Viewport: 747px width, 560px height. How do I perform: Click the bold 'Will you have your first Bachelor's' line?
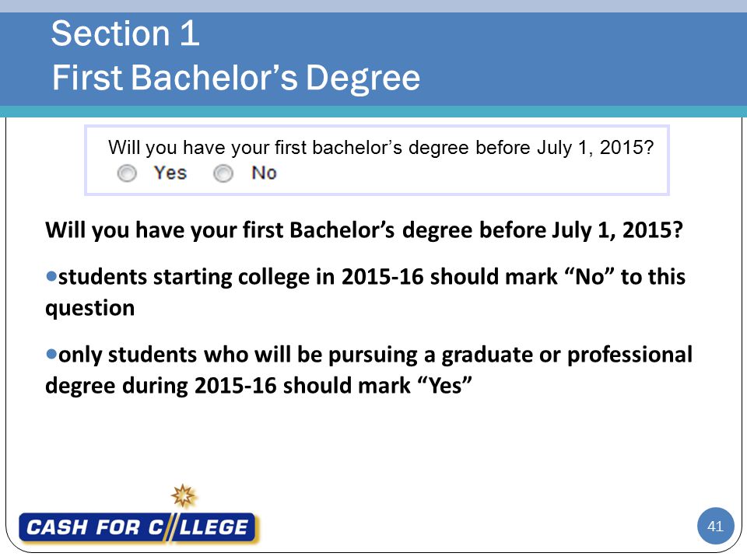(364, 230)
